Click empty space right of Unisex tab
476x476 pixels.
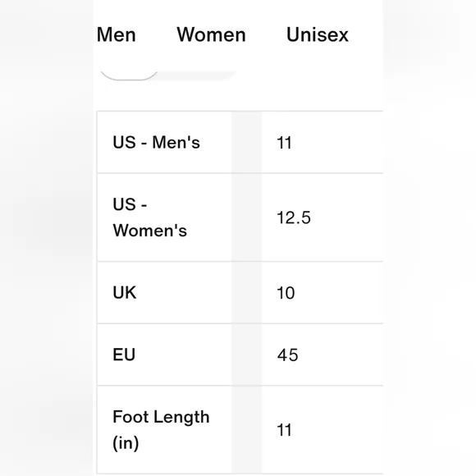366,34
